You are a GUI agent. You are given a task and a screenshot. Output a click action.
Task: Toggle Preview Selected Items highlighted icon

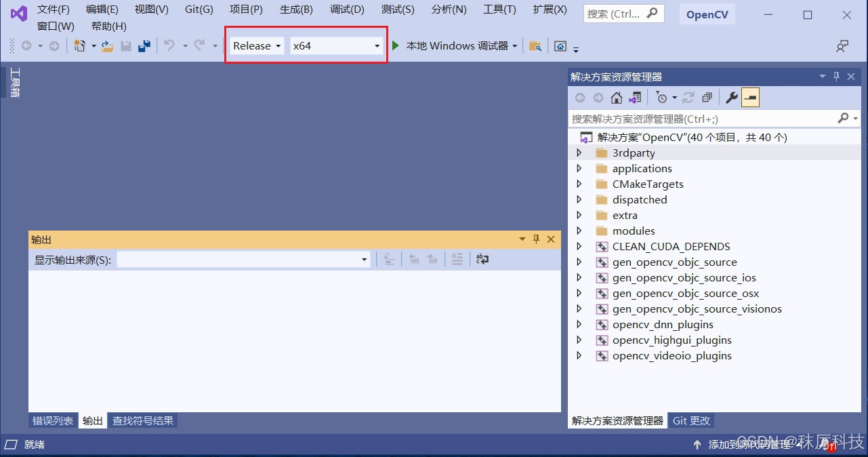point(750,98)
